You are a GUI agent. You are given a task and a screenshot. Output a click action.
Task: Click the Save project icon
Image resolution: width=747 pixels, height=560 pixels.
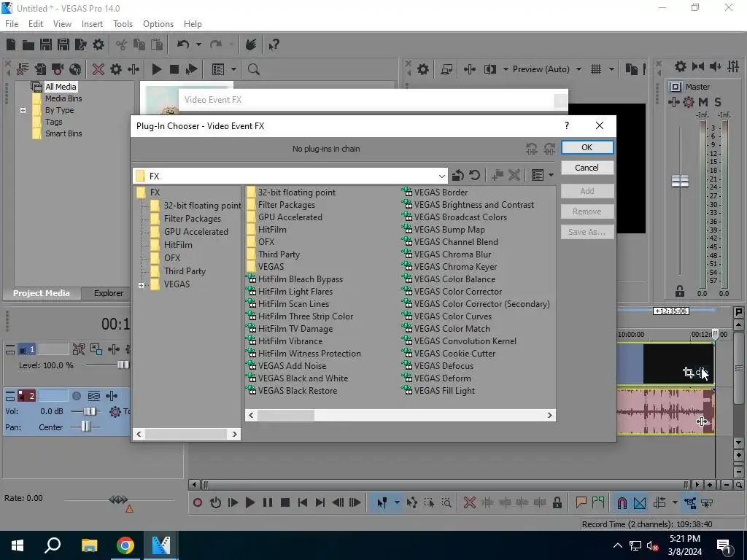pyautogui.click(x=46, y=44)
